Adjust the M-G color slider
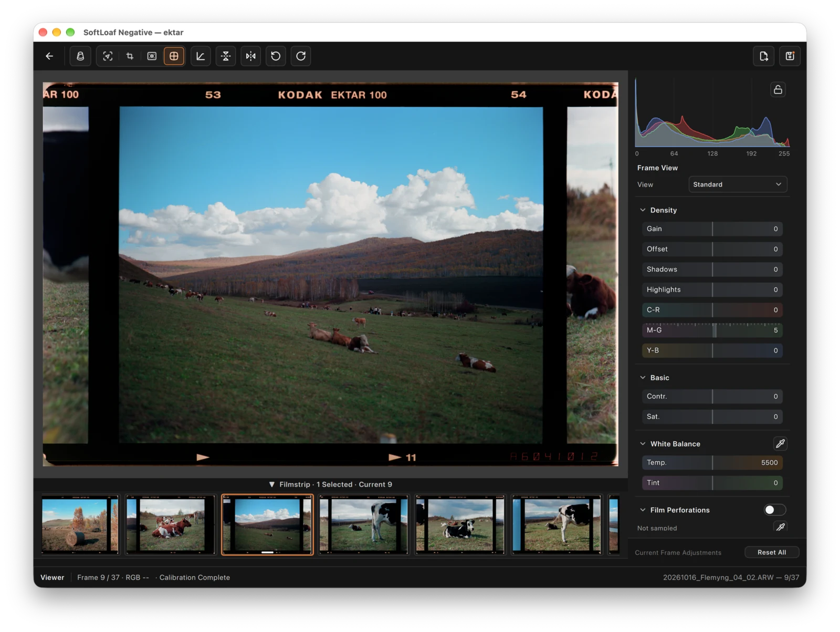 coord(712,330)
